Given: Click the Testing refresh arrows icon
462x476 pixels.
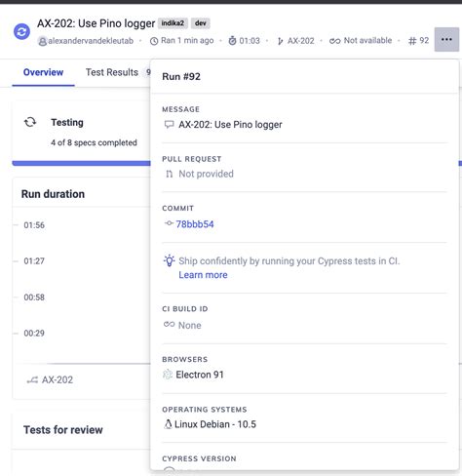Looking at the screenshot, I should coord(30,122).
